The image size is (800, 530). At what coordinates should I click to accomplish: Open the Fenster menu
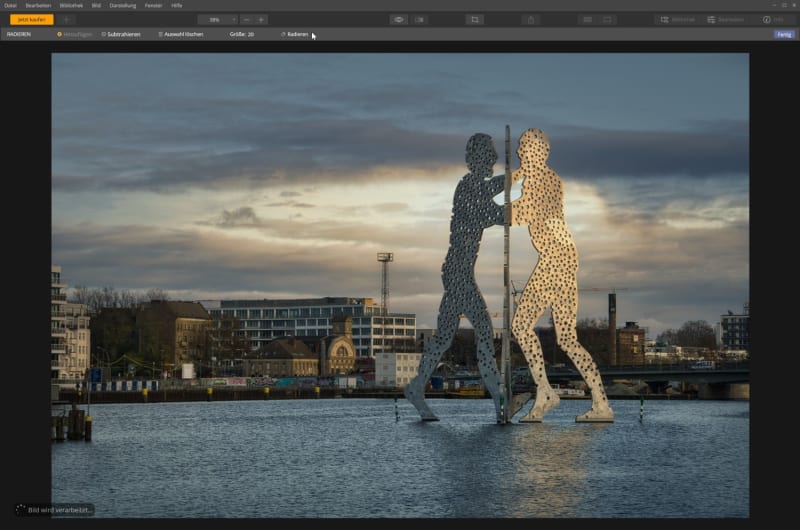click(153, 5)
